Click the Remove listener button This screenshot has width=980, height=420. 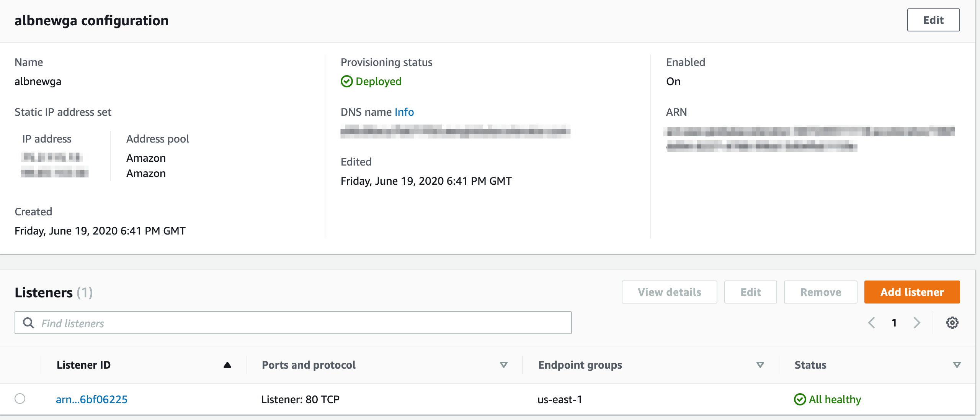click(820, 292)
